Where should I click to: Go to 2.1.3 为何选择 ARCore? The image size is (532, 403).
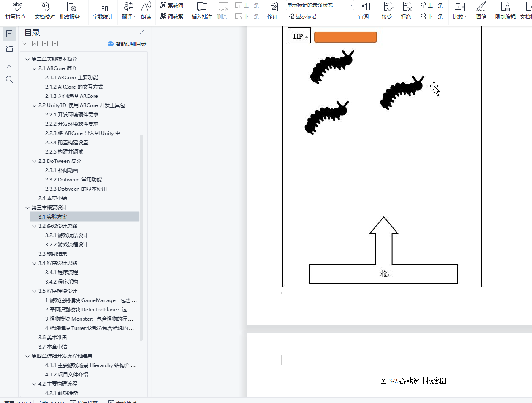point(71,96)
